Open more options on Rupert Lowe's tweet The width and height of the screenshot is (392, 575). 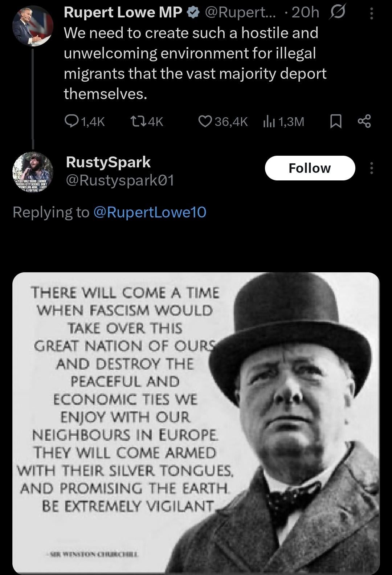pos(371,13)
